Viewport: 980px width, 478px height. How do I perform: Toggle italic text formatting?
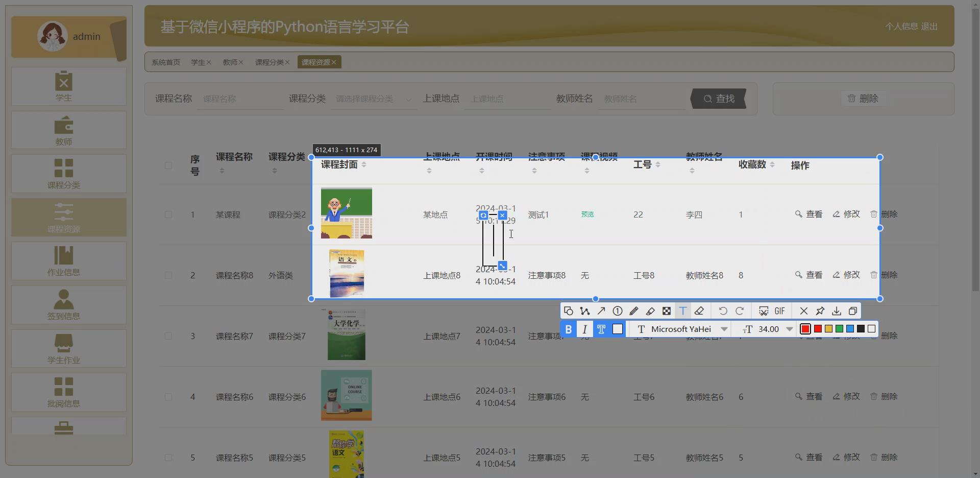[584, 329]
